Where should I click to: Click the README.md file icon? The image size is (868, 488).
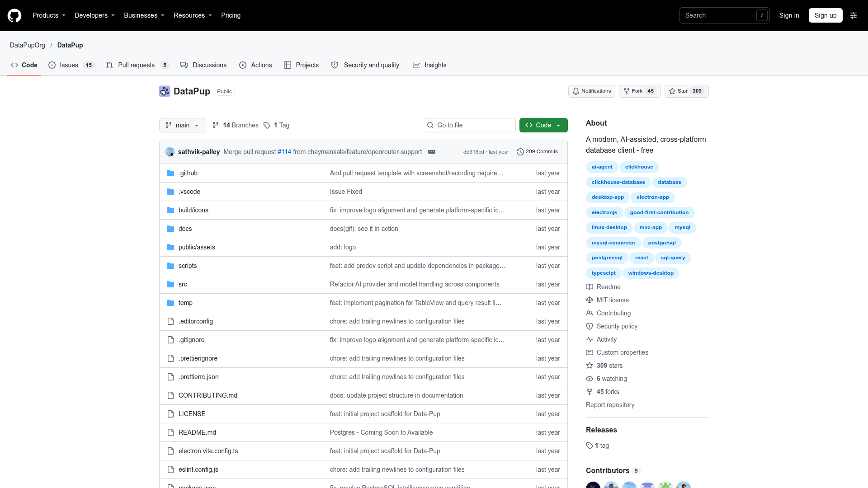tap(170, 432)
